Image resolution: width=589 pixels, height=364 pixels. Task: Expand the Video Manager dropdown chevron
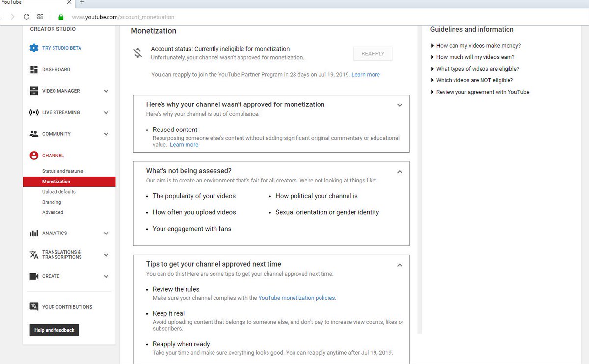click(106, 91)
